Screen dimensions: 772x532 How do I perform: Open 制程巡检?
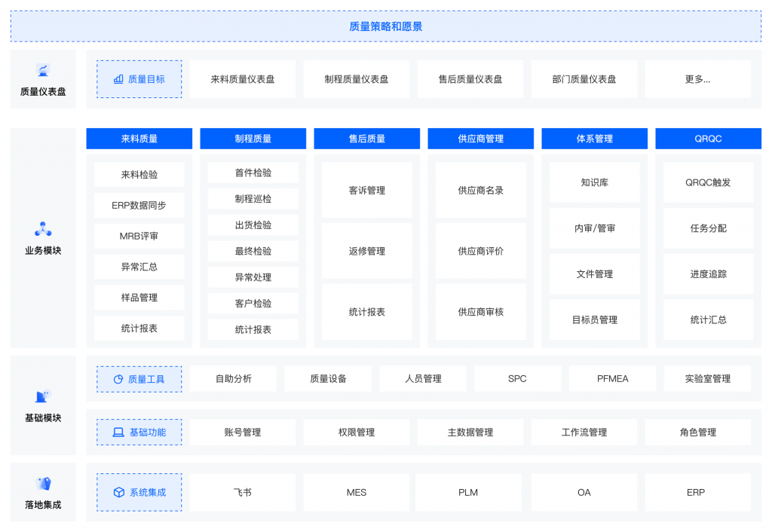(253, 199)
